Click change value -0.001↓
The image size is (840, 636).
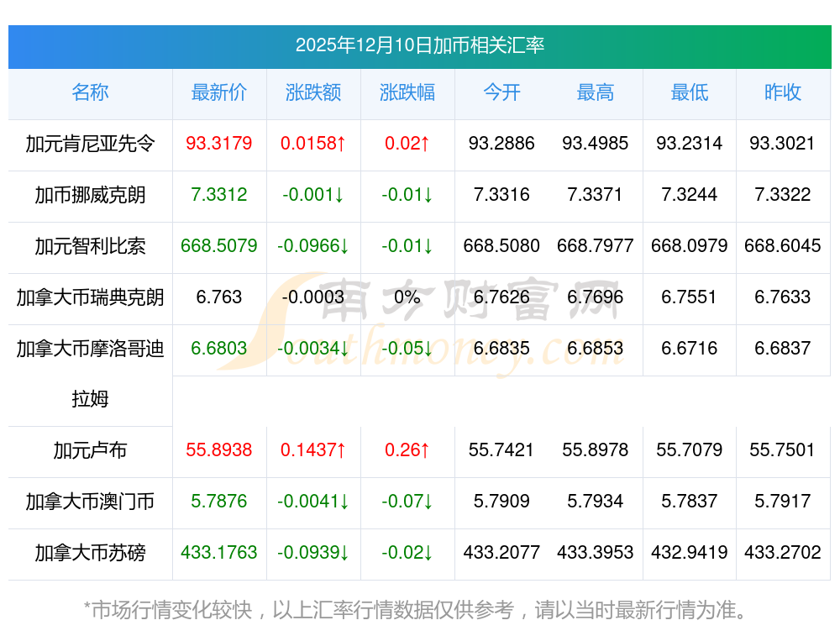(x=313, y=195)
